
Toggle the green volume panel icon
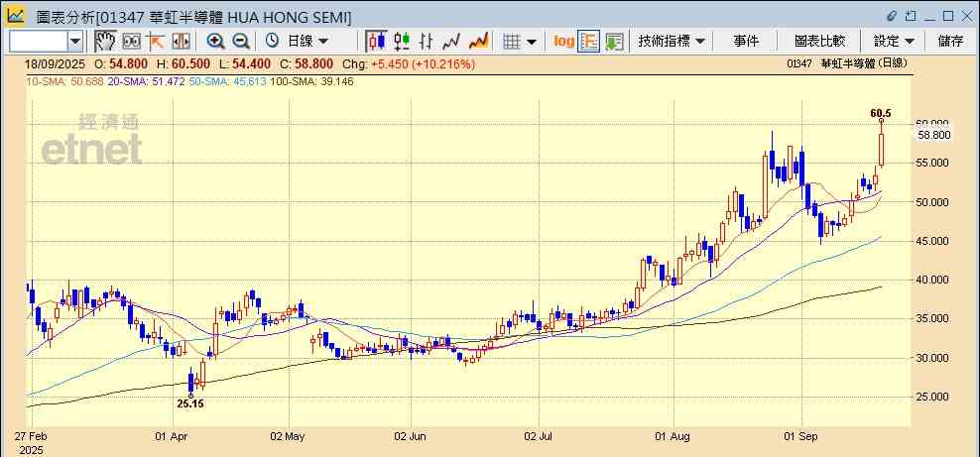tap(613, 42)
